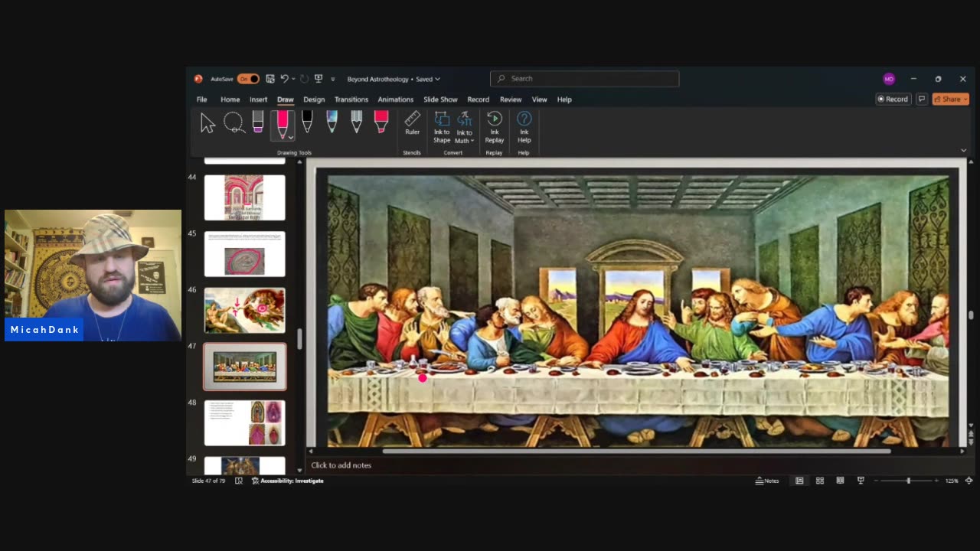Open the Record ribbon tab

[x=478, y=99]
